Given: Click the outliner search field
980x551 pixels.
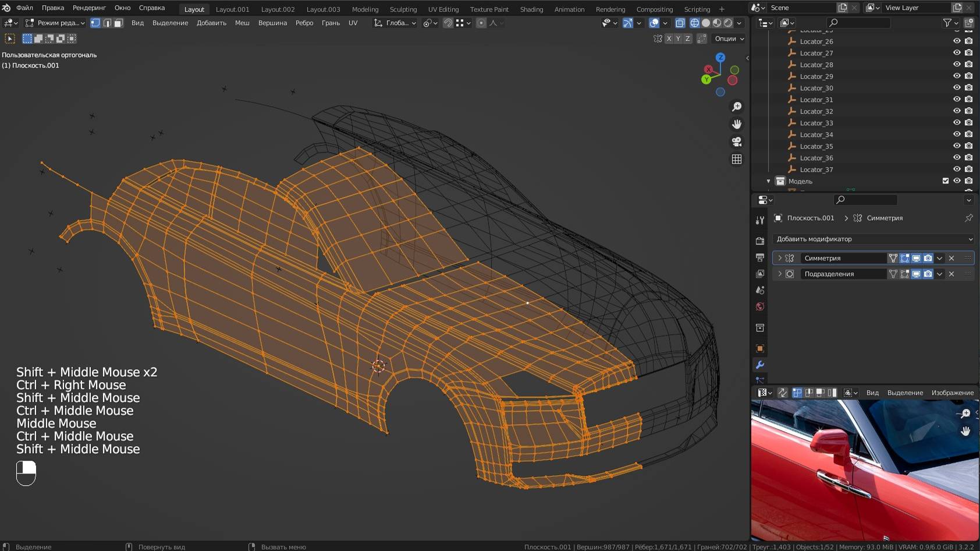Looking at the screenshot, I should (x=859, y=23).
